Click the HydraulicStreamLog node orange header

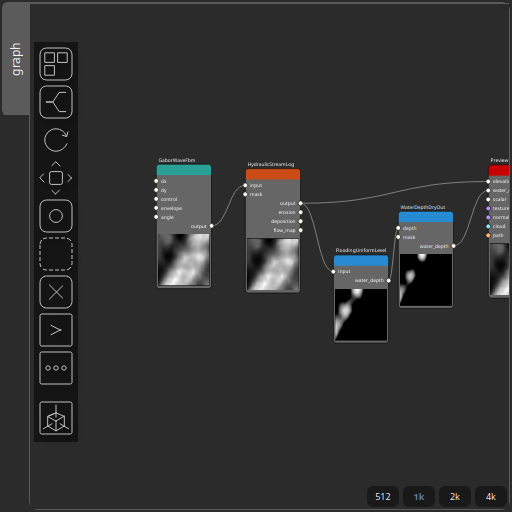(273, 174)
